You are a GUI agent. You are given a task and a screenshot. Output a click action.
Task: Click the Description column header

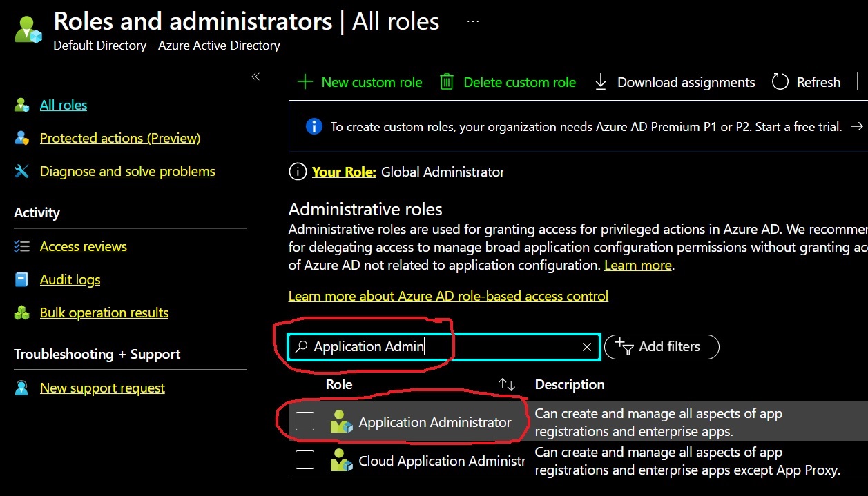(x=570, y=384)
